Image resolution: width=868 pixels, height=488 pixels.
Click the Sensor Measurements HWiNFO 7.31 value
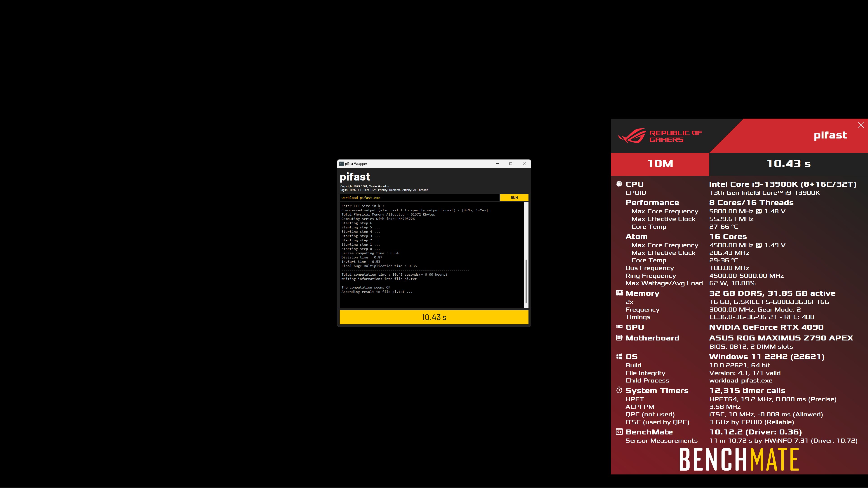783,441
